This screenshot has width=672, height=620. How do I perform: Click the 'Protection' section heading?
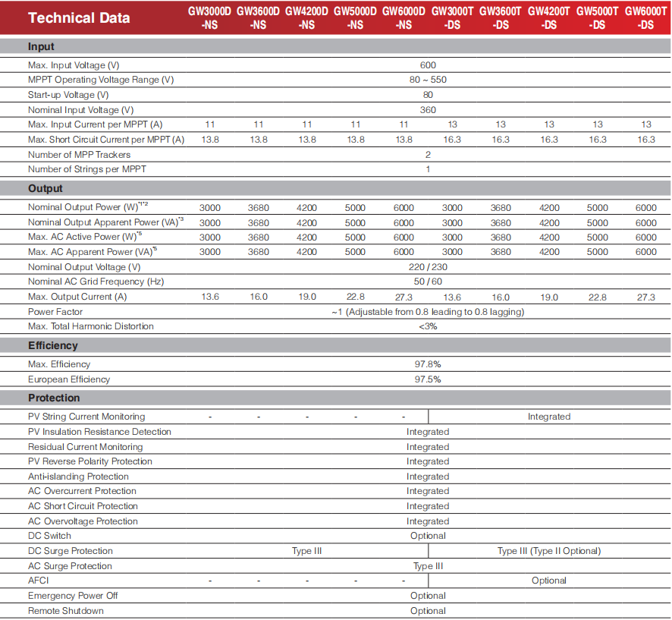coord(54,398)
